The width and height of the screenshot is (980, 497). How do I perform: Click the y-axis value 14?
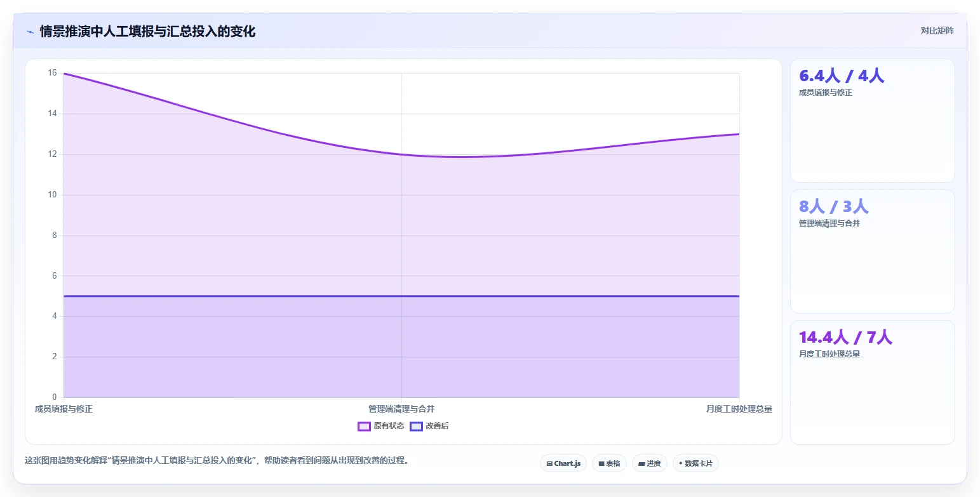pos(52,114)
